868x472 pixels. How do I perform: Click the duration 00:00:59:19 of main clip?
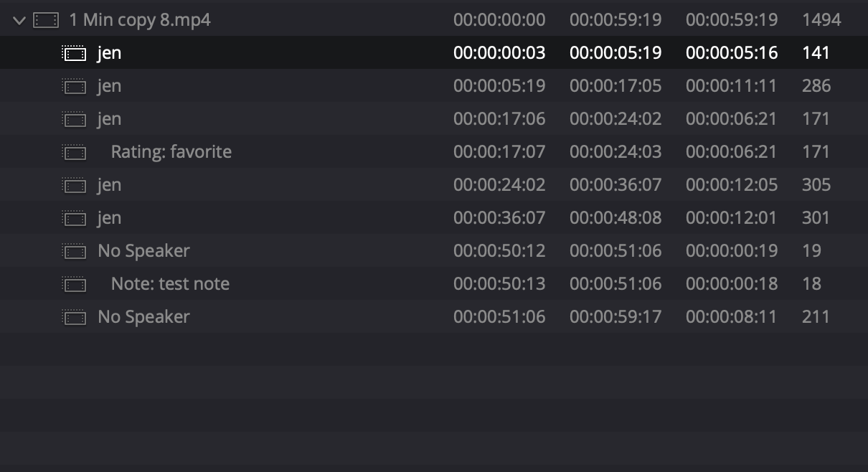point(732,20)
